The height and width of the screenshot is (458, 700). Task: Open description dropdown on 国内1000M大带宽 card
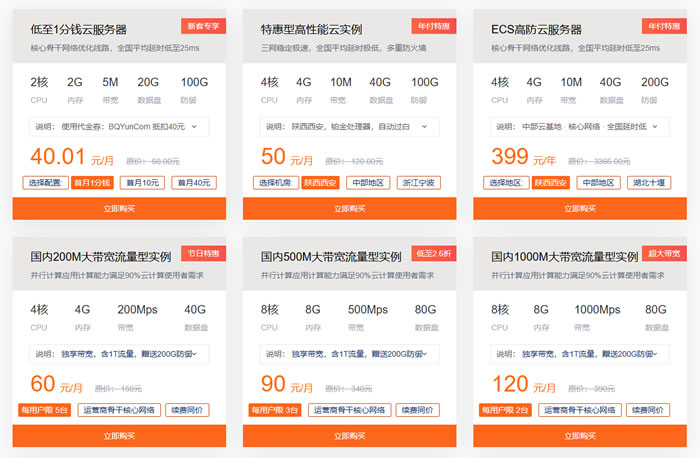pyautogui.click(x=579, y=354)
